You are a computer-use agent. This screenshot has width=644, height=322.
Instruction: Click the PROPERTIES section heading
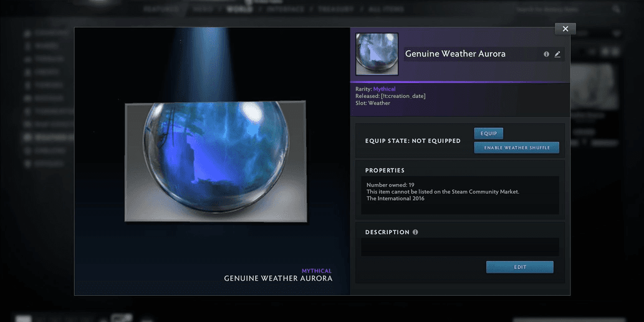385,170
